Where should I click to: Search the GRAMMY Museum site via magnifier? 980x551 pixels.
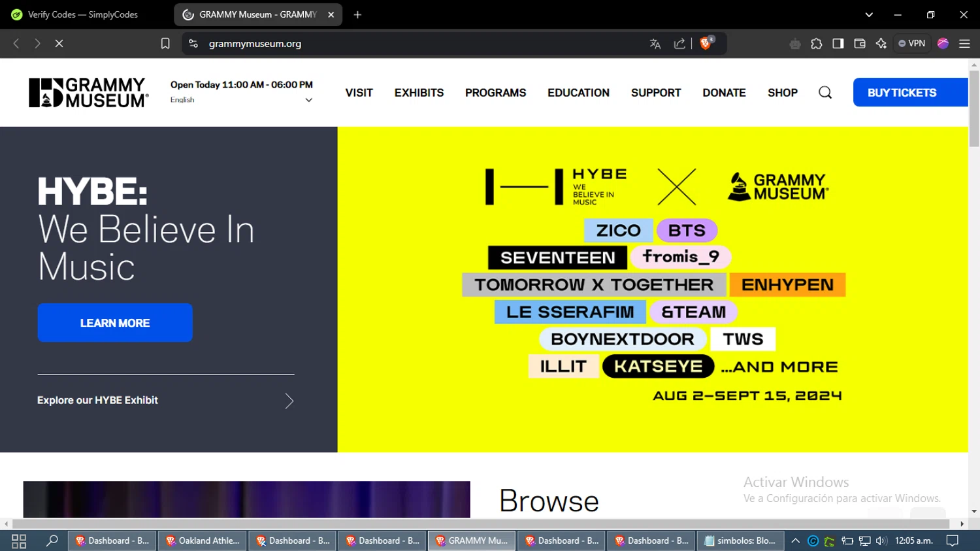click(x=825, y=93)
